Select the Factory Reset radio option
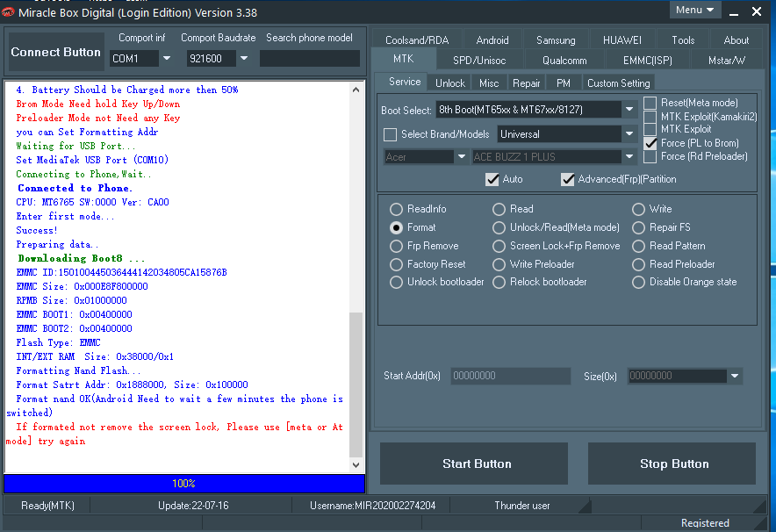The height and width of the screenshot is (532, 776). [x=396, y=264]
